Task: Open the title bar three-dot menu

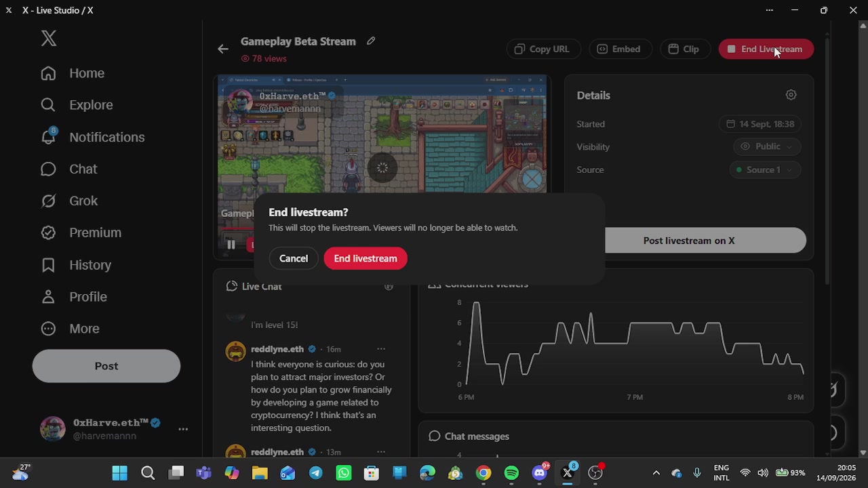Action: 769,10
